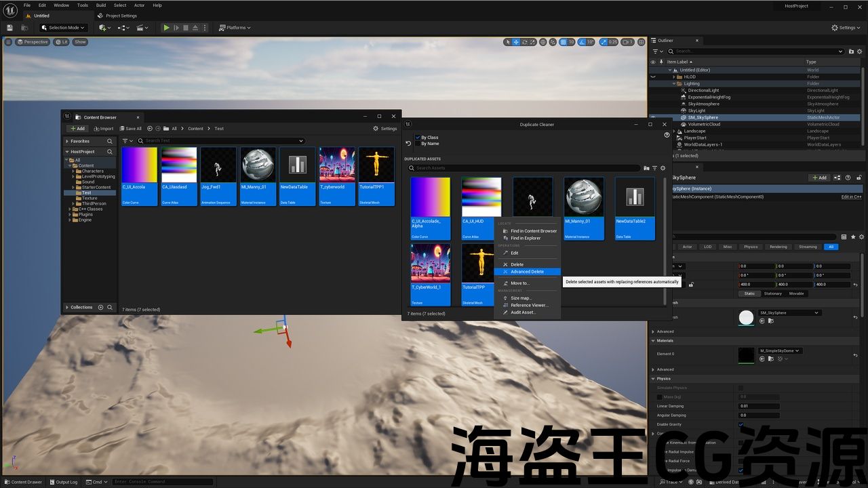Screen dimensions: 868x488
Task: Toggle the Enable Gravity checkbox
Action: [x=741, y=424]
